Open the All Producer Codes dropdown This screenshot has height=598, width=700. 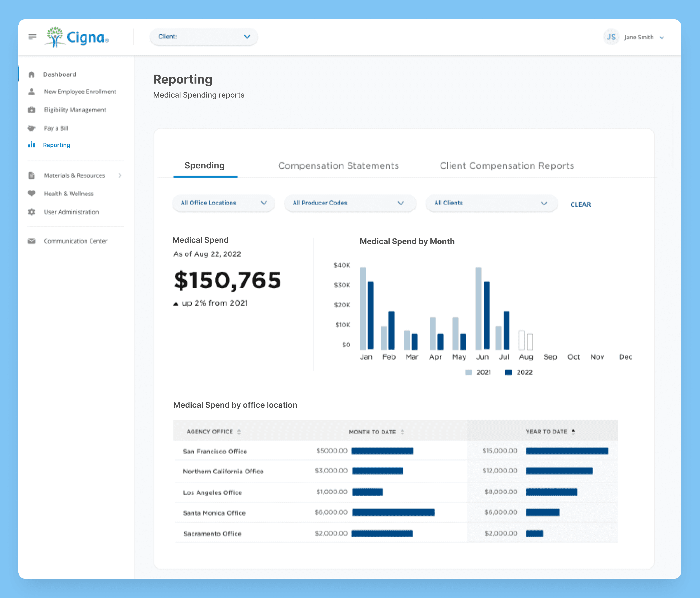(350, 203)
